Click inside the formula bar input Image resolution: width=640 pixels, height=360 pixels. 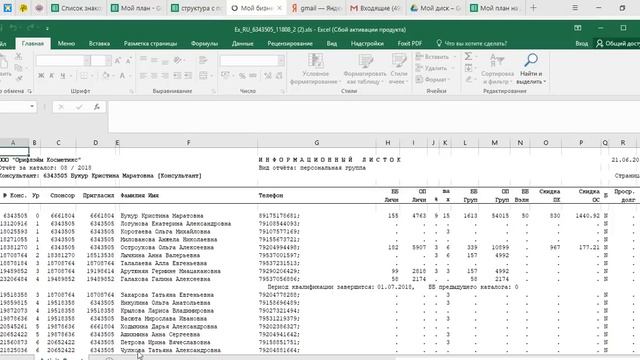coord(373,117)
